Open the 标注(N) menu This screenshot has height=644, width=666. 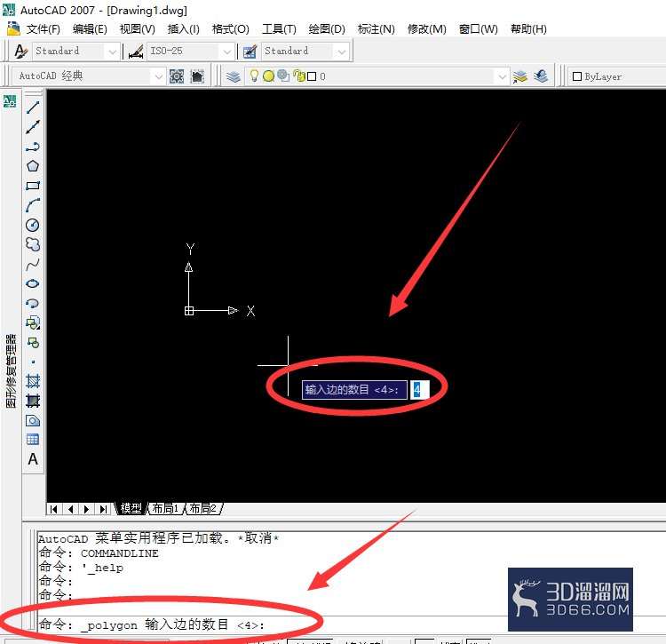pyautogui.click(x=377, y=29)
